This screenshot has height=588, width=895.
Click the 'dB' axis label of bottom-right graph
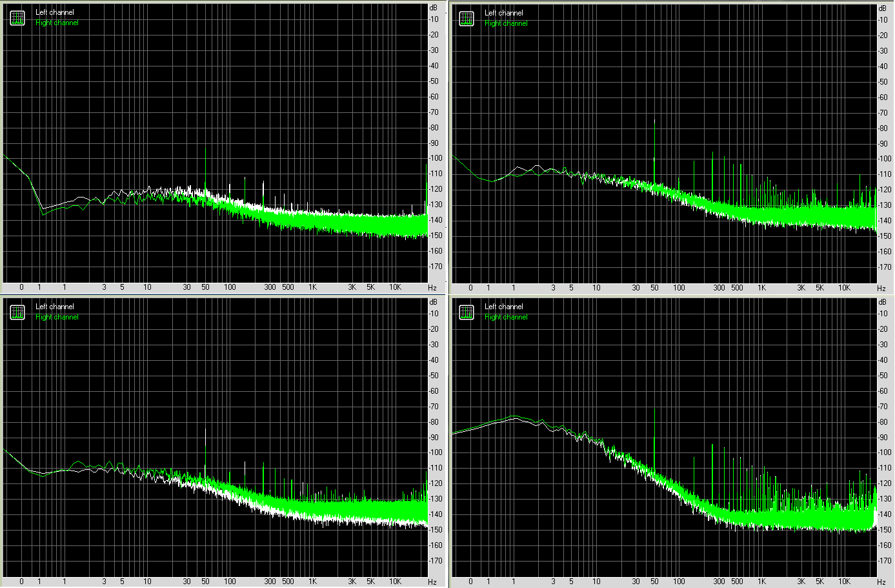pyautogui.click(x=882, y=302)
